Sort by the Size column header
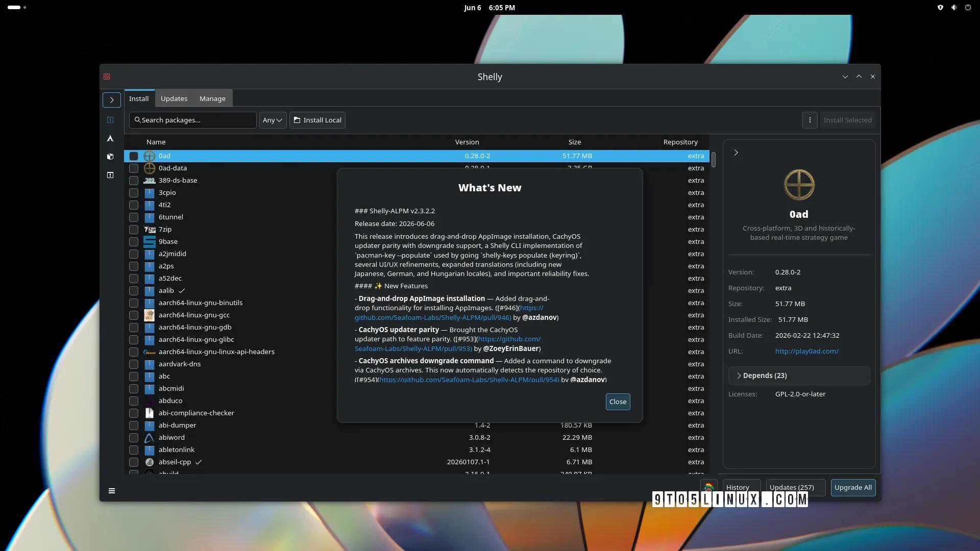 coord(575,142)
